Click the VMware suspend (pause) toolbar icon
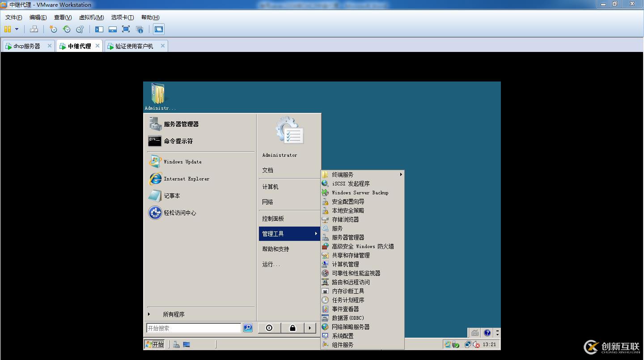This screenshot has width=644, height=360. coord(8,29)
